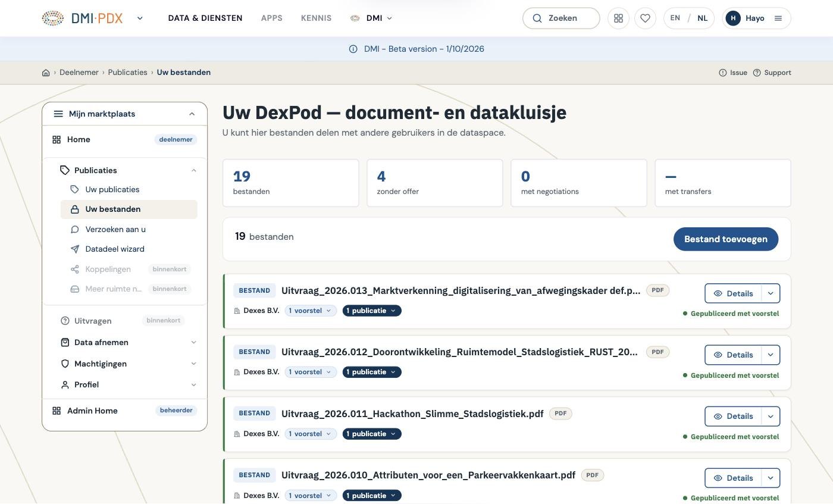Click the chat icon beside Verzoeken aan u
The height and width of the screenshot is (504, 833).
click(x=75, y=229)
